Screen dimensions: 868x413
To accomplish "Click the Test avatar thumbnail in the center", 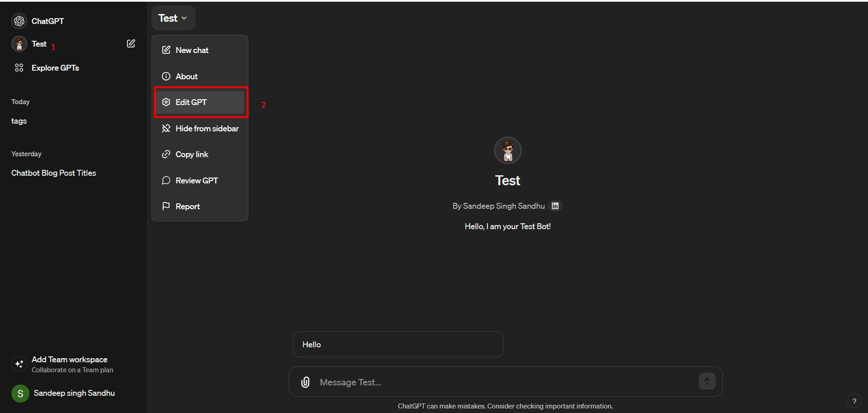I will [508, 150].
